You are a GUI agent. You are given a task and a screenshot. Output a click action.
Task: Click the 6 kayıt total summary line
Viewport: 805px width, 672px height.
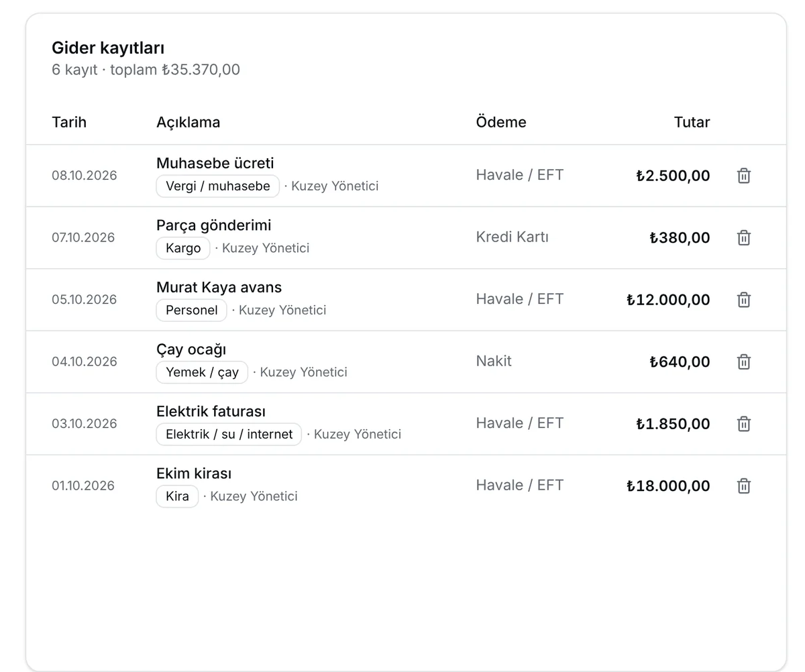[x=146, y=70]
